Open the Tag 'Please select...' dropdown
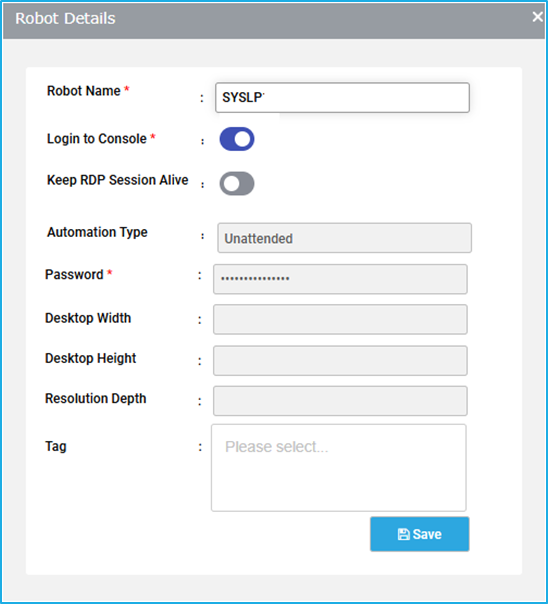Viewport: 548px width, 604px height. [x=339, y=468]
